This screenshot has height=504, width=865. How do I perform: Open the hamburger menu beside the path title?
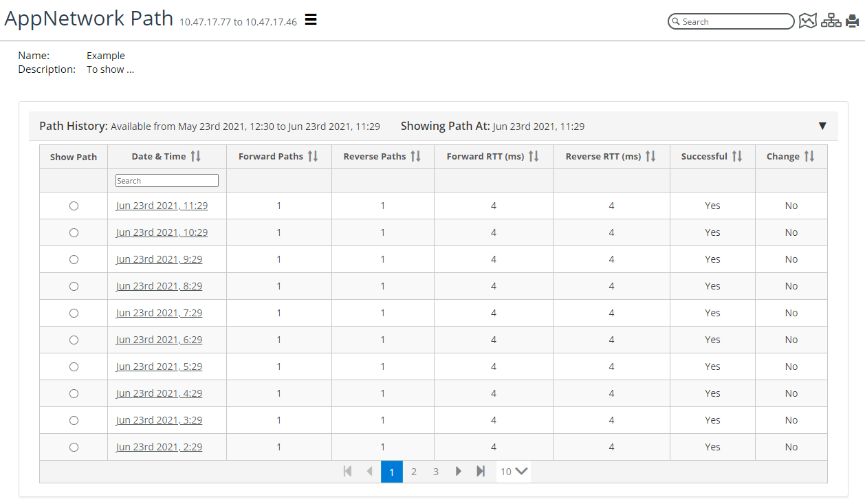[311, 20]
